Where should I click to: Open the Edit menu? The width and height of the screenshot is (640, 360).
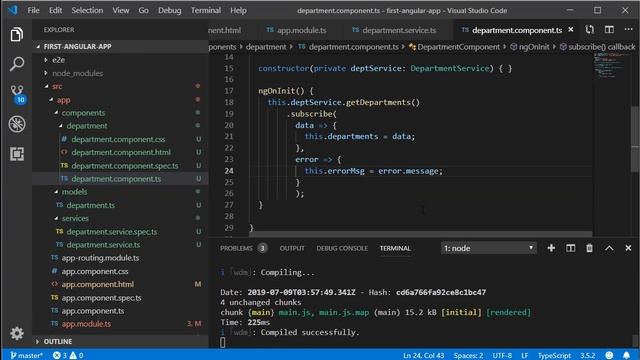pos(56,10)
